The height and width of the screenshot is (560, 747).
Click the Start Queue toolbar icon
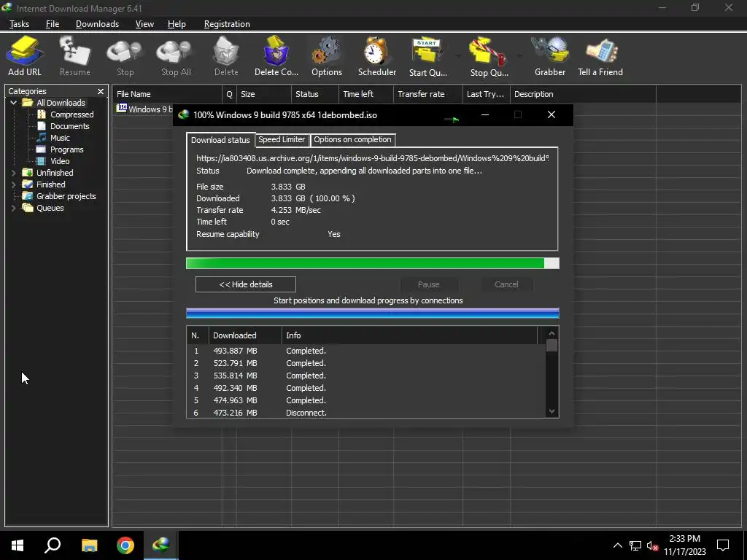click(427, 56)
